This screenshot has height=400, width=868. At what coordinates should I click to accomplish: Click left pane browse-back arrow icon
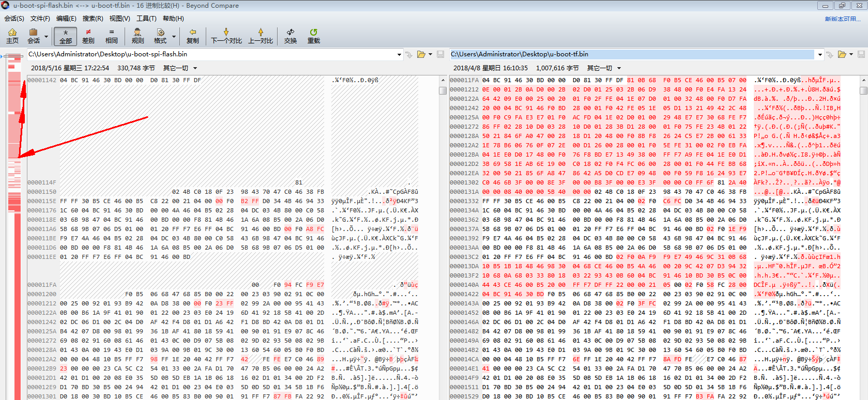point(409,54)
